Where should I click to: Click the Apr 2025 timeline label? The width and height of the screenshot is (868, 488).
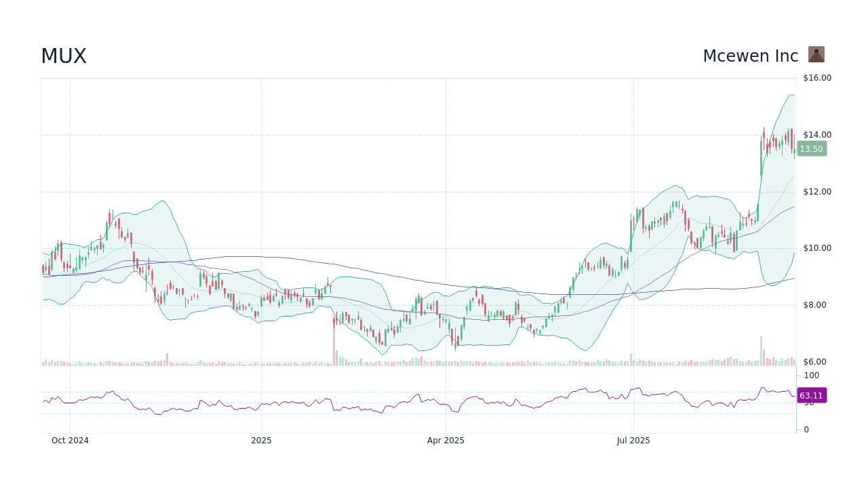point(446,440)
